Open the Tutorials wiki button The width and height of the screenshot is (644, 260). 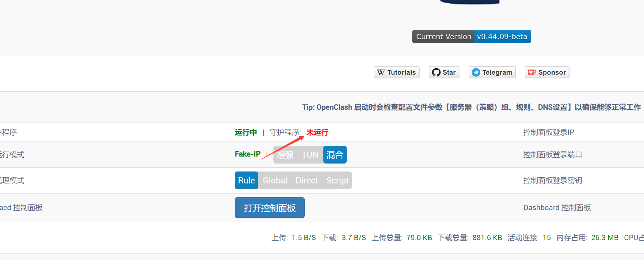pyautogui.click(x=396, y=72)
